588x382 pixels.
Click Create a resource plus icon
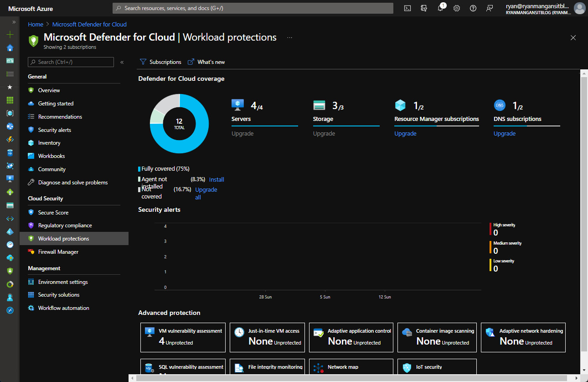tap(10, 34)
